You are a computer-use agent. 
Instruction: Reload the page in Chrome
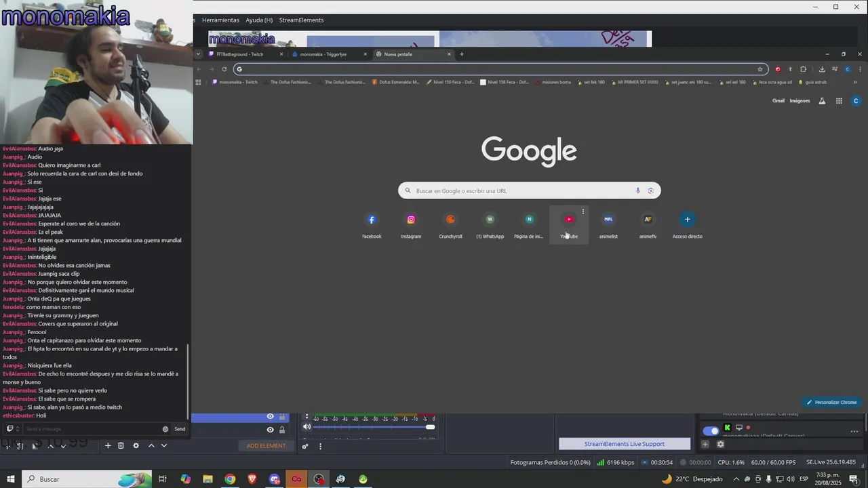pos(224,69)
